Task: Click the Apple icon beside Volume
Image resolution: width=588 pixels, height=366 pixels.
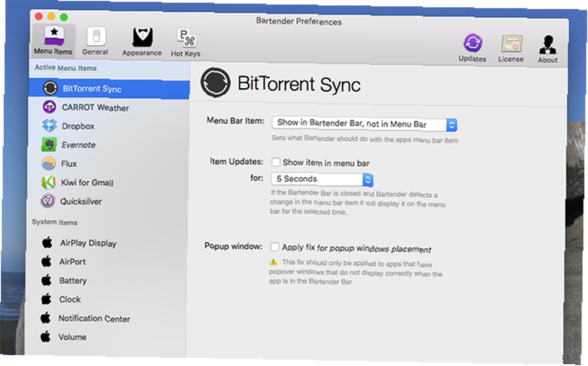Action: click(x=45, y=337)
